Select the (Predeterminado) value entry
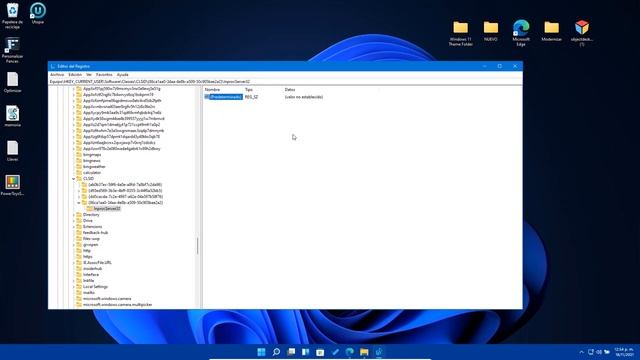The image size is (640, 360). (x=226, y=97)
